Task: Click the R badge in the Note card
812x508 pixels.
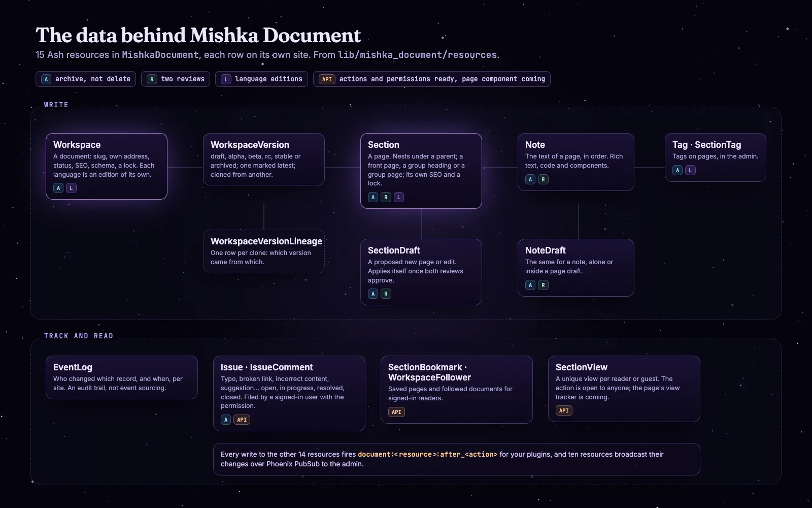Action: point(543,179)
